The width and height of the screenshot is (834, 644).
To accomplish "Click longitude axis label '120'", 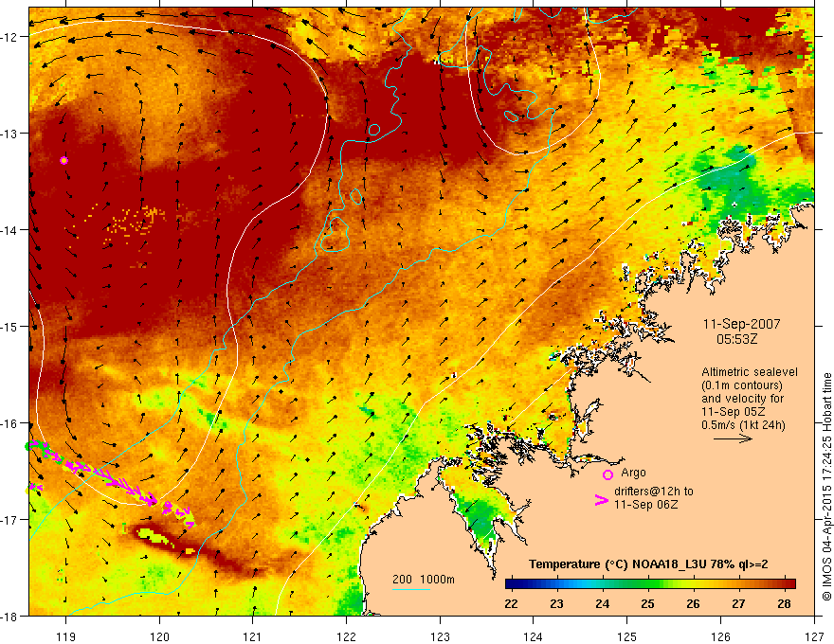I will click(x=159, y=636).
